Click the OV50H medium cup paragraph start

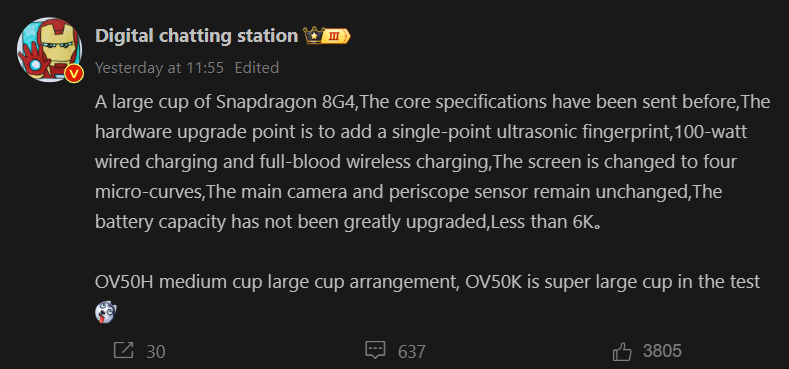(179, 282)
